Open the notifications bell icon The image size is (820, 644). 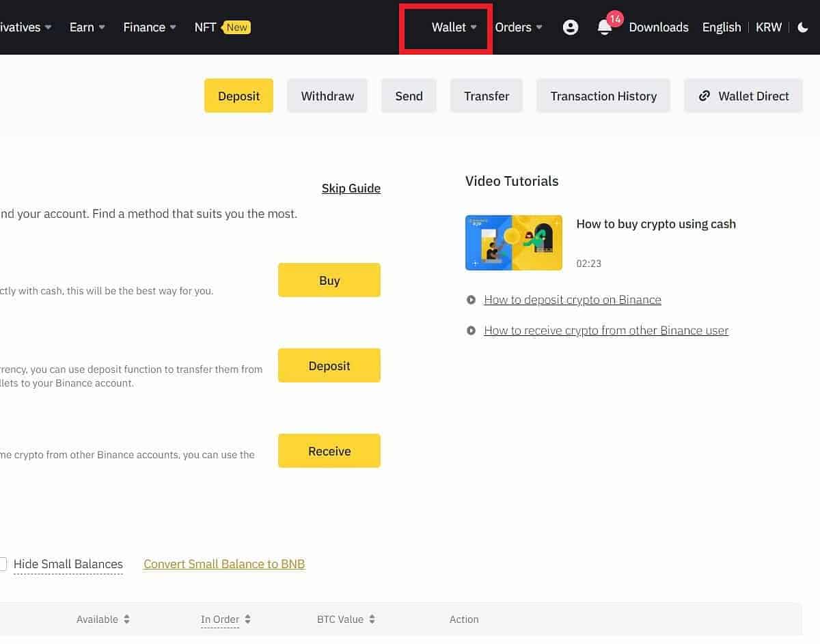tap(604, 27)
